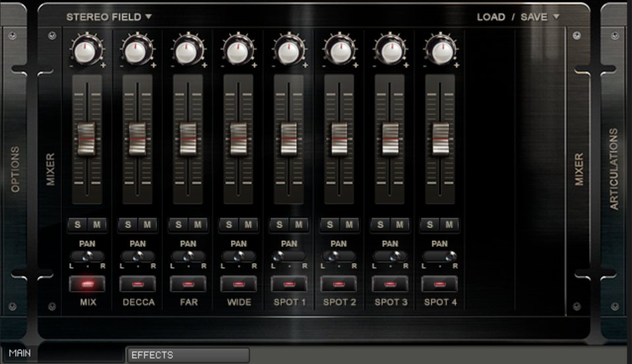Image resolution: width=632 pixels, height=364 pixels.
Task: Click the MIX channel gain knob
Action: coord(86,51)
